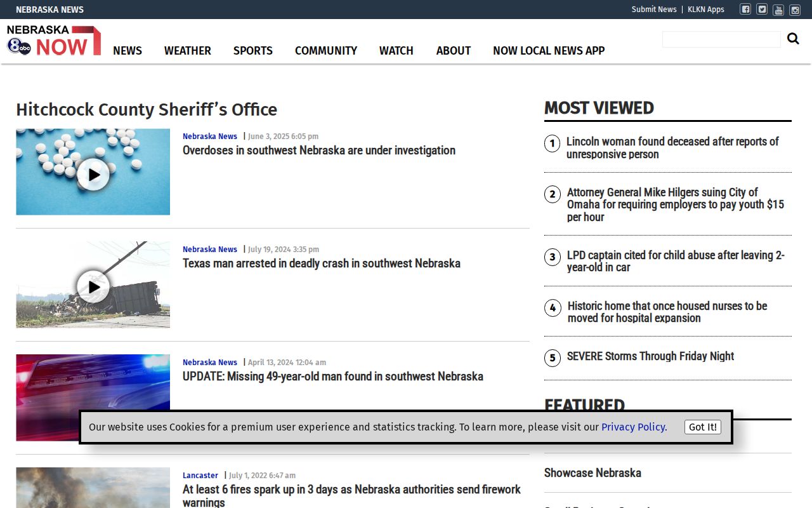812x508 pixels.
Task: Click the smoke fire story thumbnail
Action: pos(93,488)
